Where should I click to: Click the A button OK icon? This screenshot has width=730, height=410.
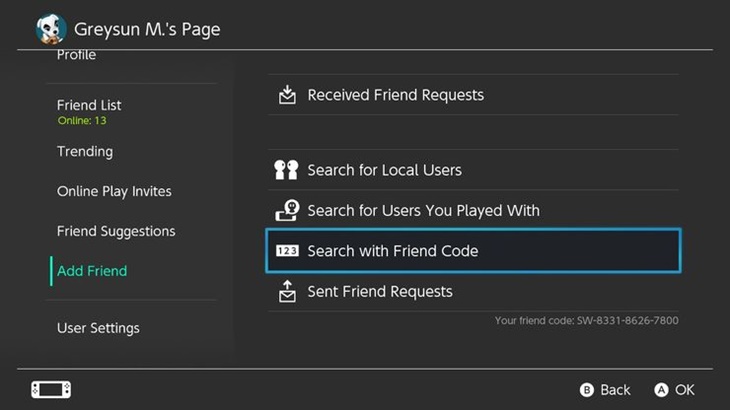click(661, 390)
